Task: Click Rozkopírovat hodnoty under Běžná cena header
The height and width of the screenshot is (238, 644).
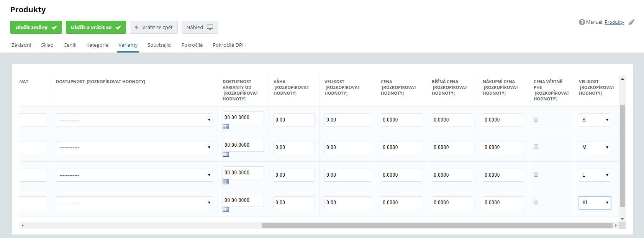Action: [450, 90]
